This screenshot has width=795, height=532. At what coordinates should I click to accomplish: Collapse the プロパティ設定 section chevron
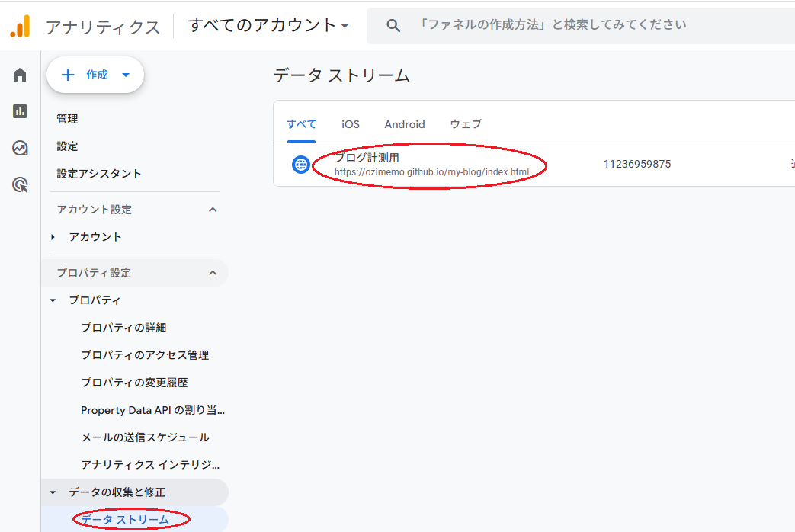point(213,273)
